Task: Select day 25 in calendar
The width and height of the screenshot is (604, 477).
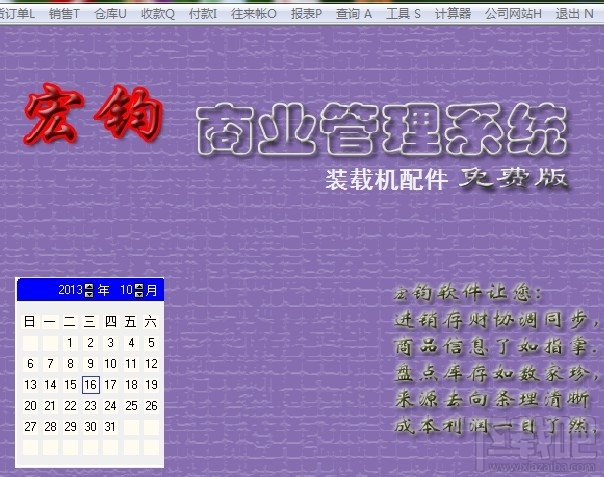Action: point(131,406)
